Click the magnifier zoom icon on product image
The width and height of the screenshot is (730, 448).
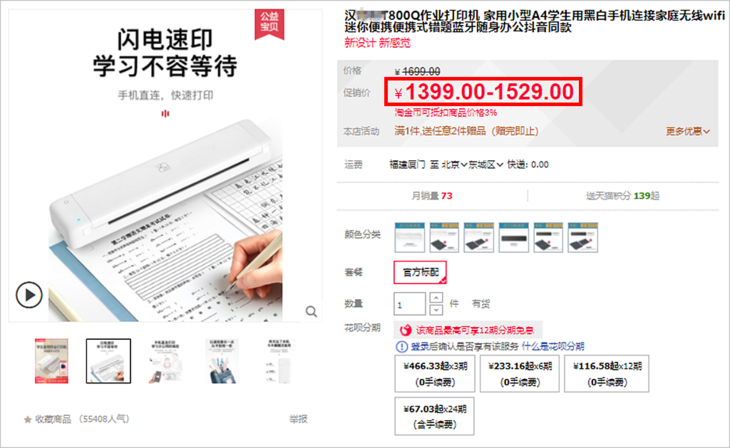(x=311, y=312)
